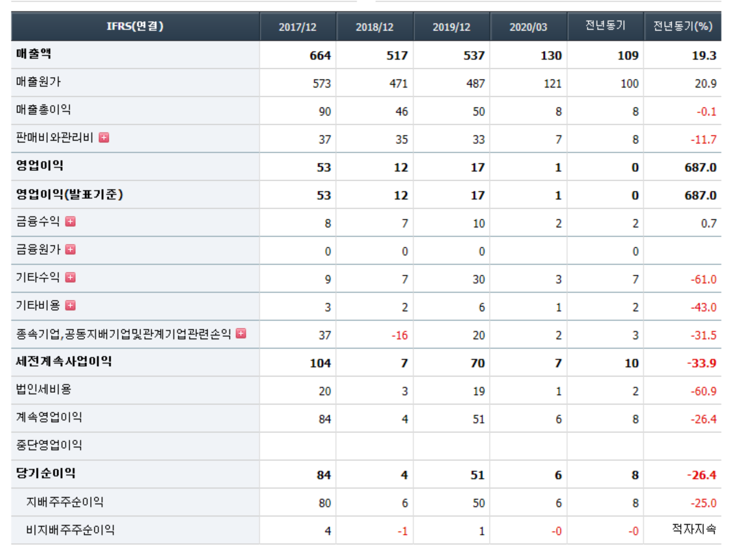Click the -43.0 change in 기타비용 row
This screenshot has height=560, width=735.
(x=703, y=307)
